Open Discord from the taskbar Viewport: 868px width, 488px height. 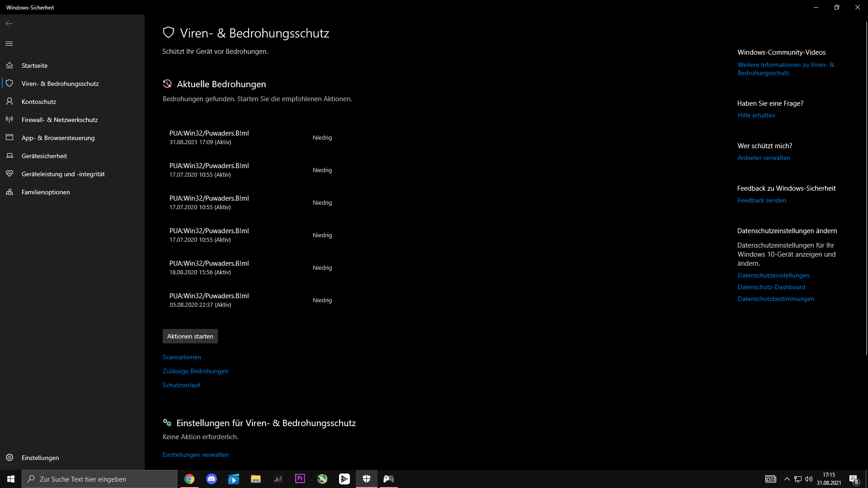click(x=212, y=479)
